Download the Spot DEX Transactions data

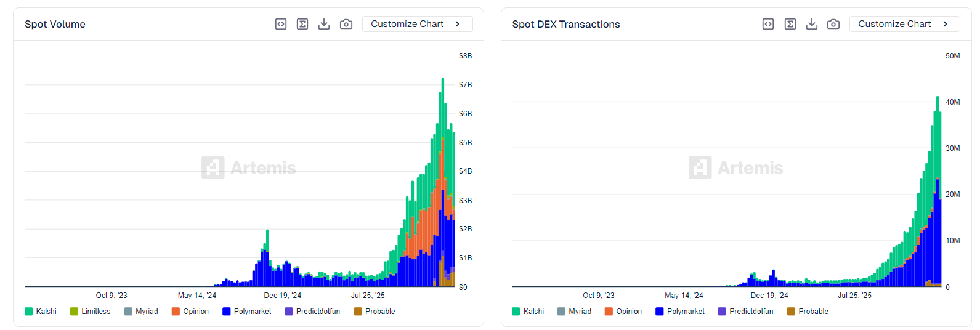pos(812,24)
